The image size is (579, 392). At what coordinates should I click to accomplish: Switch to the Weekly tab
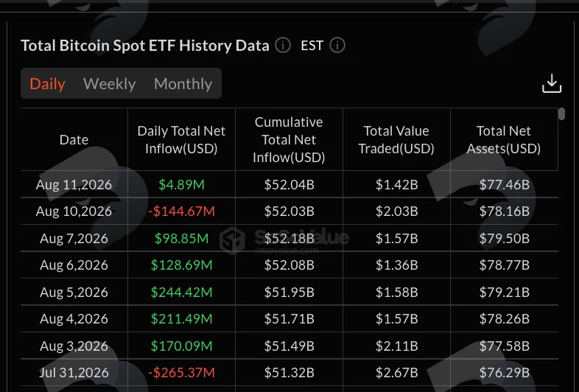pyautogui.click(x=109, y=83)
